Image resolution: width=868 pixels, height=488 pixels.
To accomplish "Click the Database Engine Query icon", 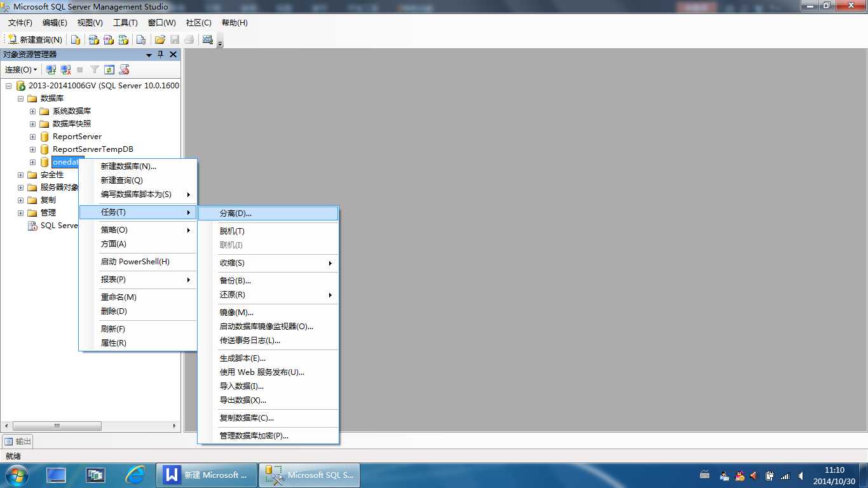I will point(76,39).
